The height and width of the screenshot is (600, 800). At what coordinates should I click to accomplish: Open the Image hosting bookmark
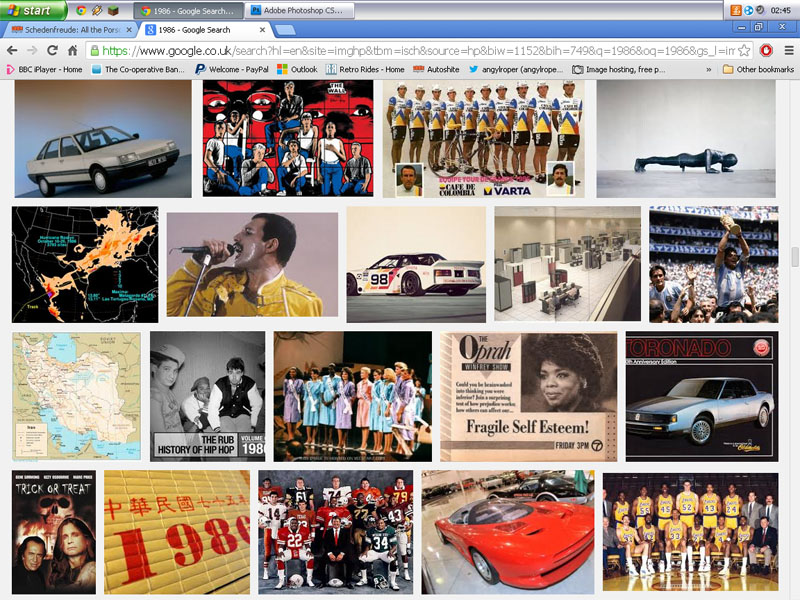pos(618,69)
